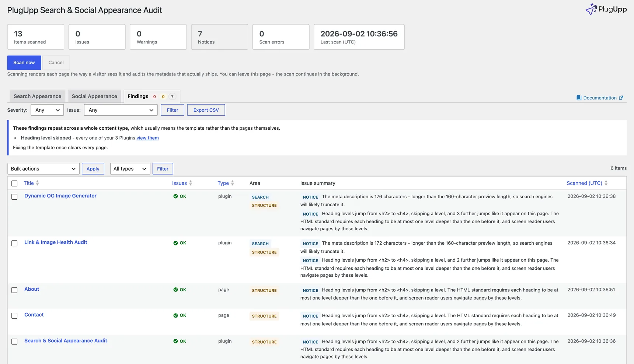The height and width of the screenshot is (364, 634).
Task: Click NOTICE badge for 172 characters description
Action: [310, 244]
